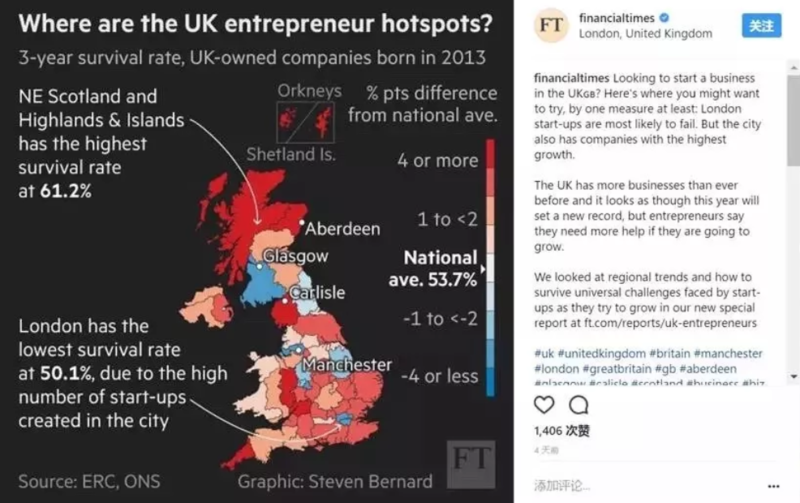Open comments with the speech bubble icon
The image size is (800, 503).
(x=578, y=405)
